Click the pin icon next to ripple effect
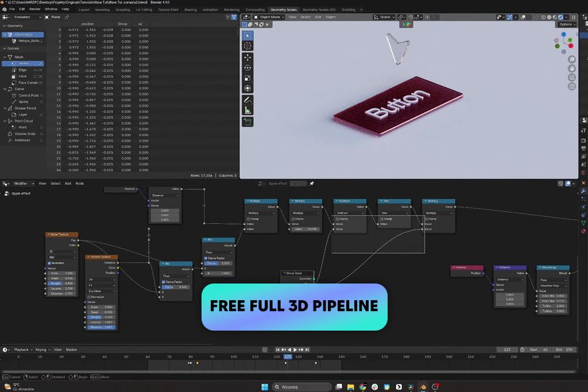 (x=312, y=184)
